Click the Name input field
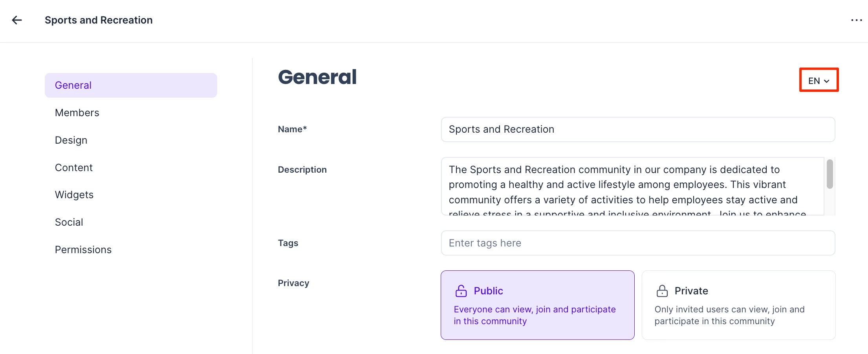Screen dimensions: 868x354 [x=638, y=130]
